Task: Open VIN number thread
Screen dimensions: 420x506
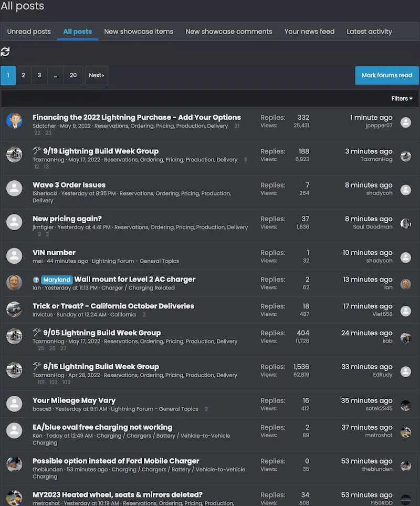Action: point(54,253)
